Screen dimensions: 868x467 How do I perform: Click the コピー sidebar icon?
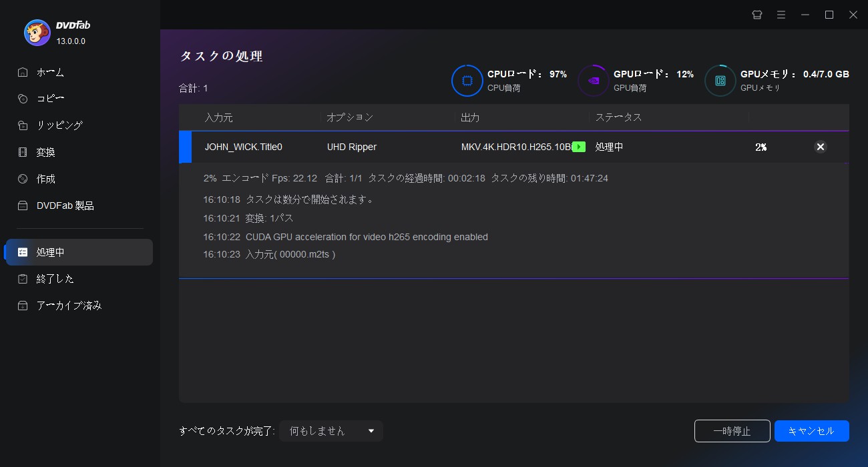click(x=23, y=99)
